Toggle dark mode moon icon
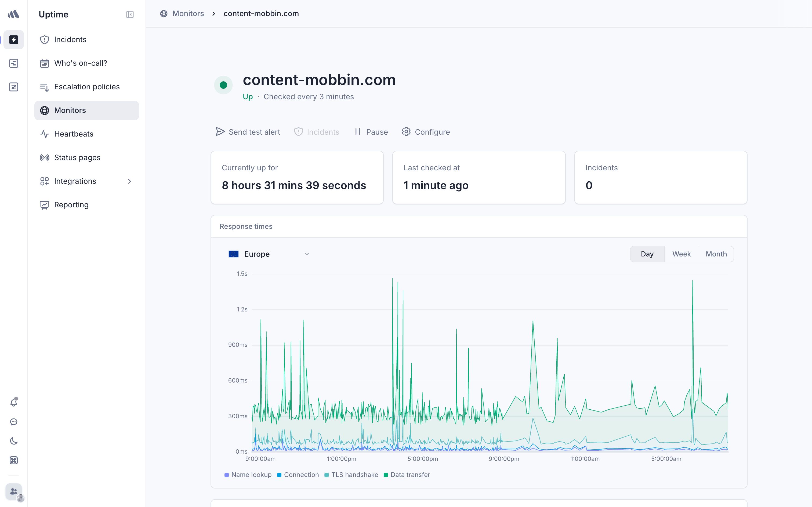 pyautogui.click(x=14, y=441)
